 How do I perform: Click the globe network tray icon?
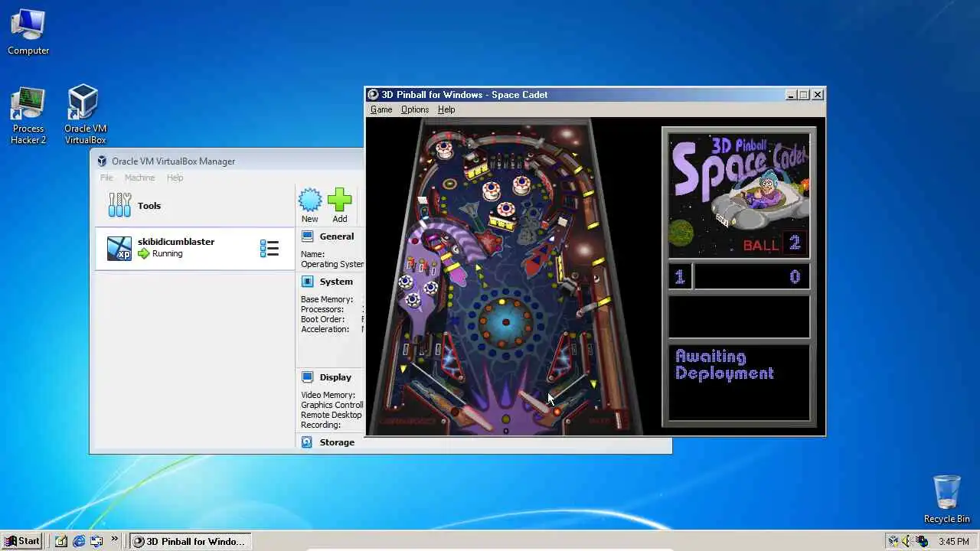point(923,541)
